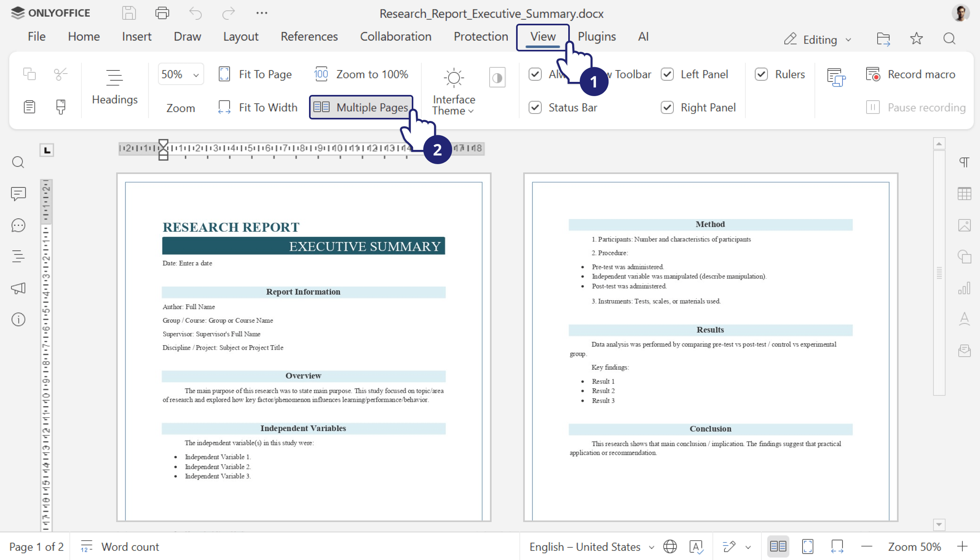Open image settings in the right sidebar

965,225
